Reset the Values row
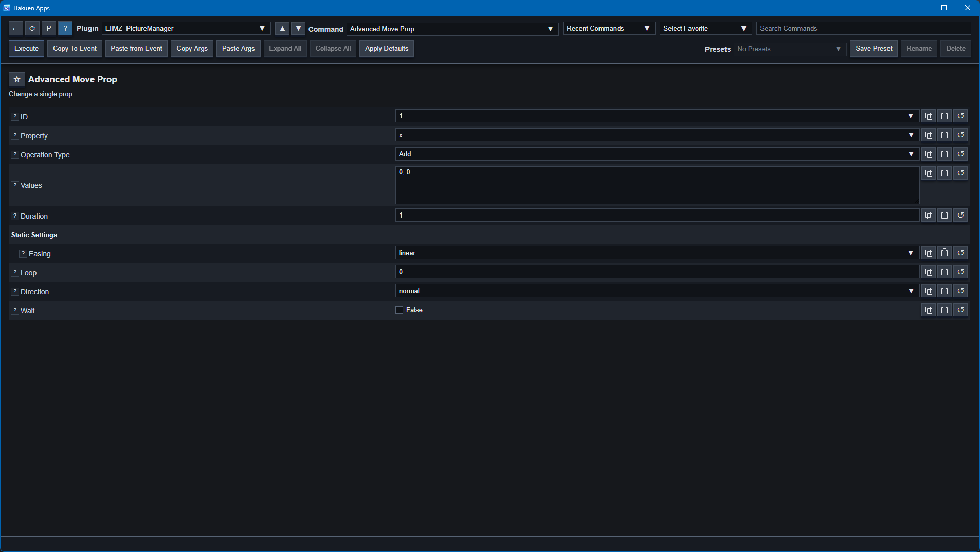 click(960, 173)
